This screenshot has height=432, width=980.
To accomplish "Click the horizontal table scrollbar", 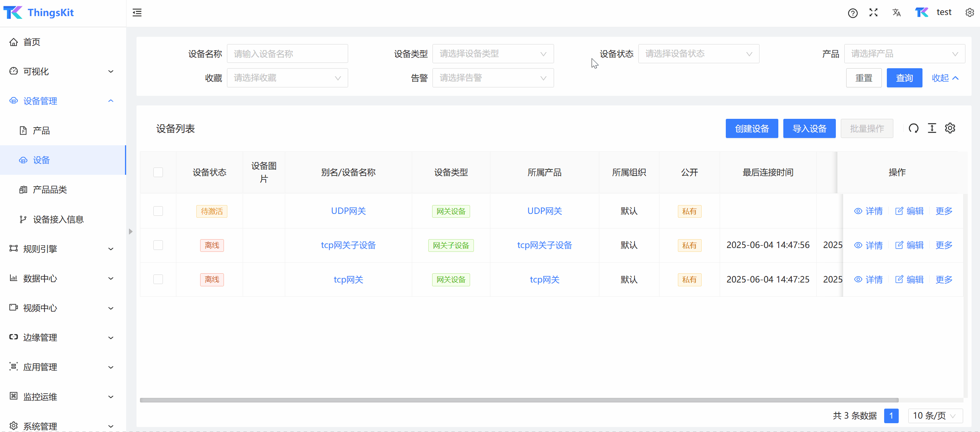I will pyautogui.click(x=519, y=400).
